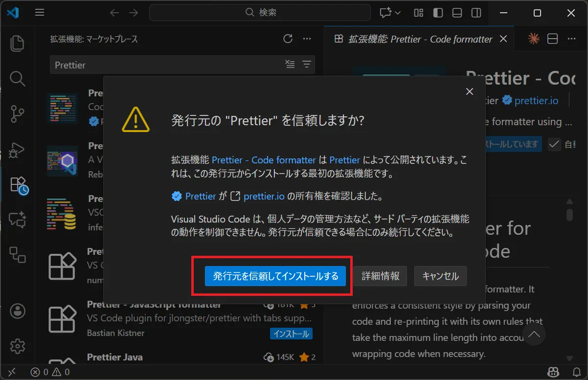This screenshot has width=588, height=380.
Task: Refresh the extensions marketplace list
Action: click(x=288, y=39)
